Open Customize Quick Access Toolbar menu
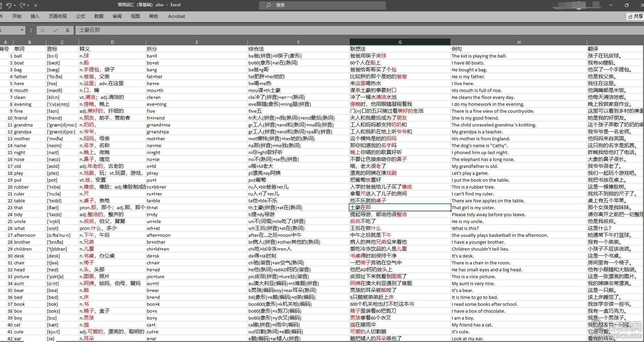Image resolution: width=644 pixels, height=342 pixels. click(x=35, y=6)
